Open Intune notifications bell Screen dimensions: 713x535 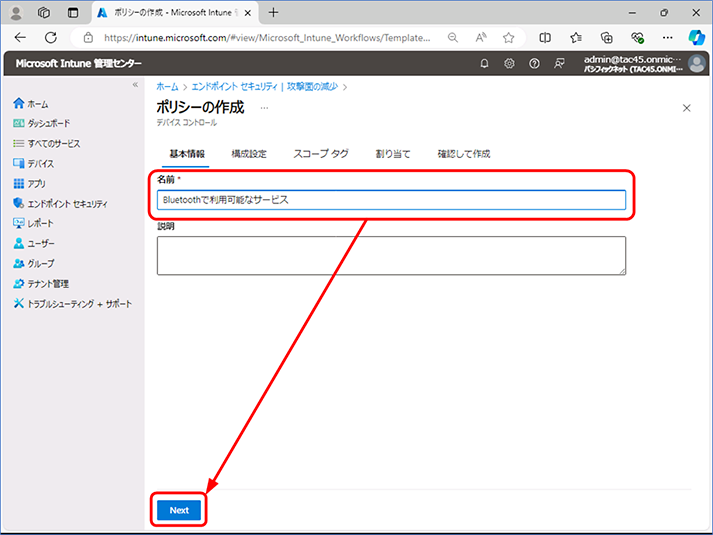(x=484, y=64)
